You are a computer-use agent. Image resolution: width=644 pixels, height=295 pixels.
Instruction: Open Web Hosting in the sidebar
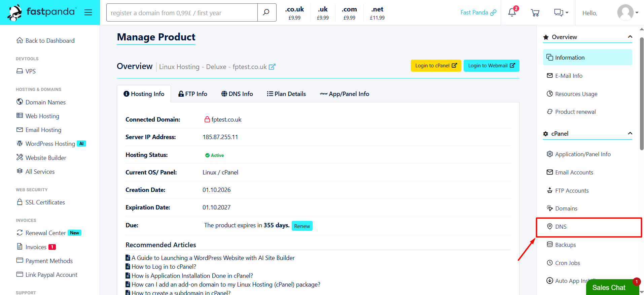pos(38,116)
